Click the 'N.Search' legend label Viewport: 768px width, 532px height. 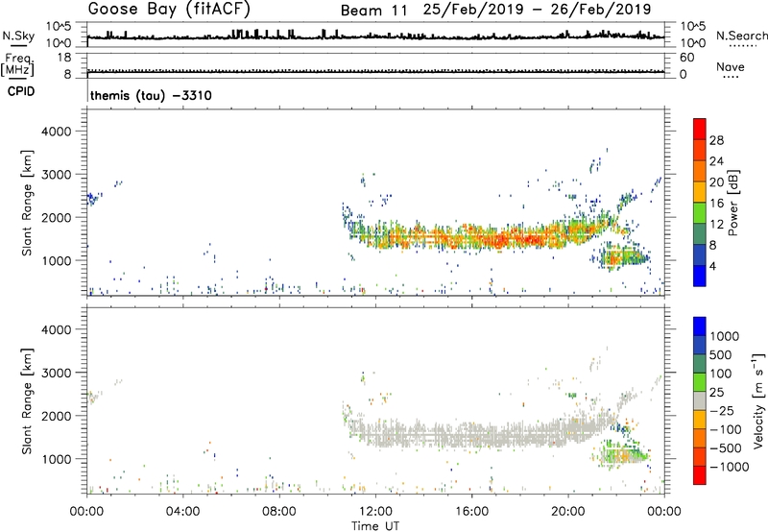tap(741, 36)
